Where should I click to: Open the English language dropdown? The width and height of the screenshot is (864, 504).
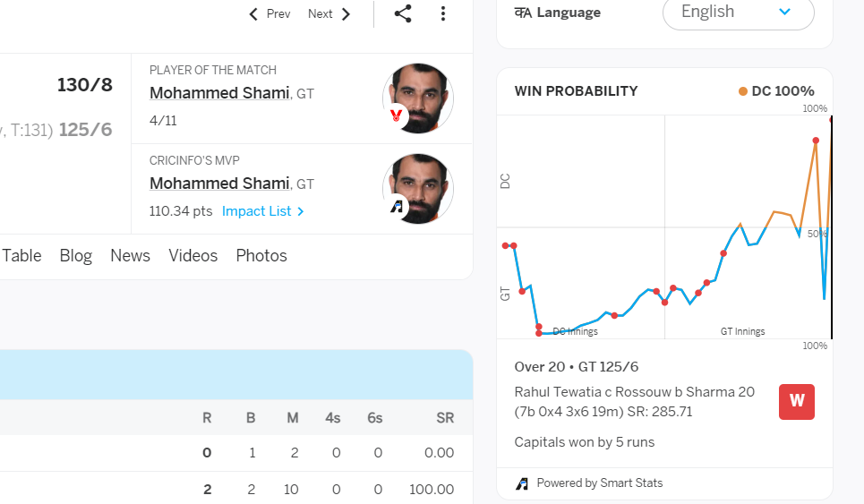[738, 13]
